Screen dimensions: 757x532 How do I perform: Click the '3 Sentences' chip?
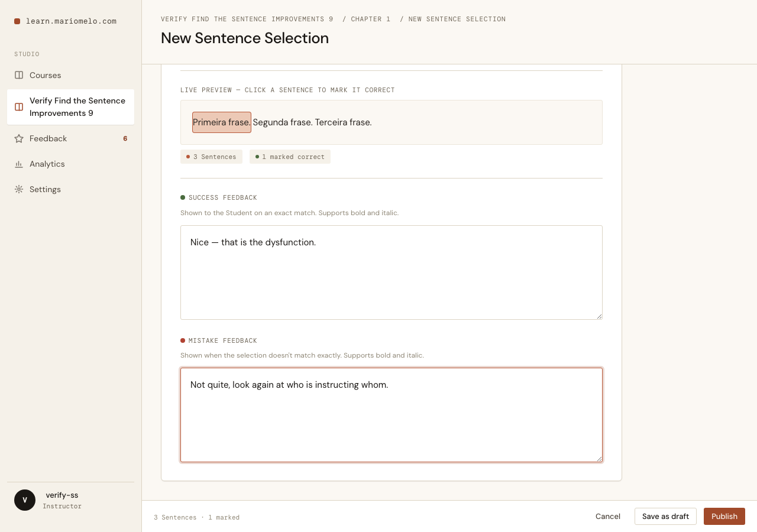211,157
